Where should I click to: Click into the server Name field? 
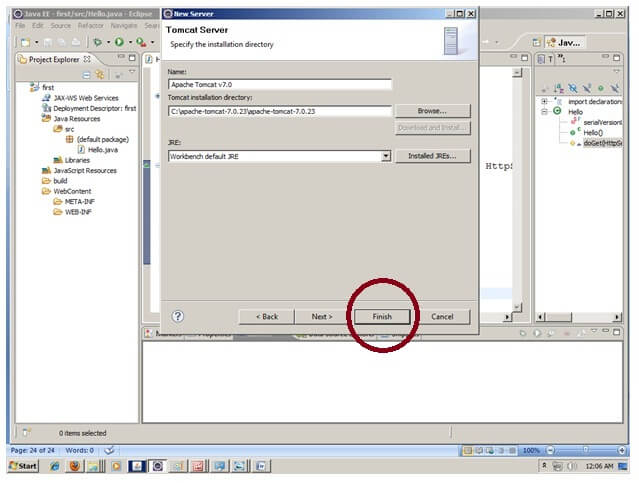[x=280, y=84]
